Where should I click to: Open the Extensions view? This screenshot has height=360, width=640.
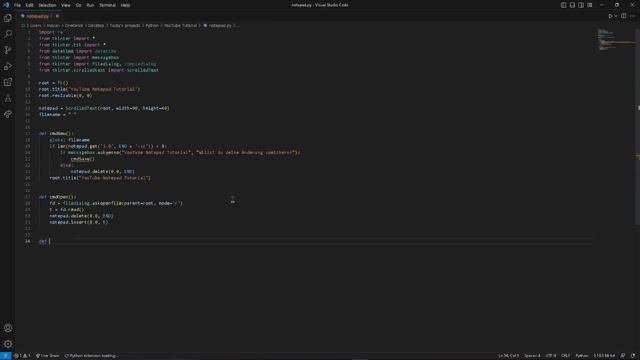click(8, 82)
